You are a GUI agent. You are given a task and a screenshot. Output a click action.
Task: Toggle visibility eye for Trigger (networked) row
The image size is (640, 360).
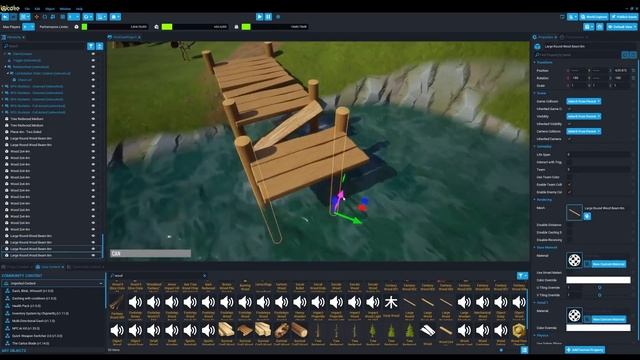click(x=93, y=60)
